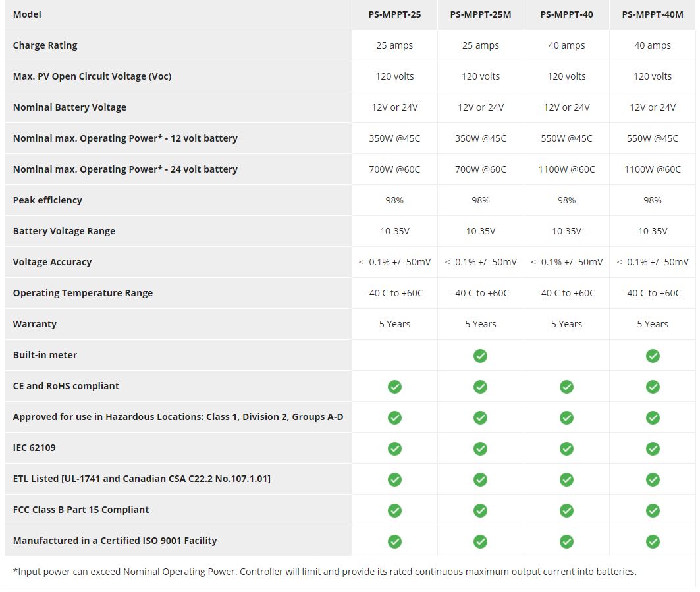
Task: Click Built-in meter checkmark for PS-MPPT-40M
Action: (653, 356)
